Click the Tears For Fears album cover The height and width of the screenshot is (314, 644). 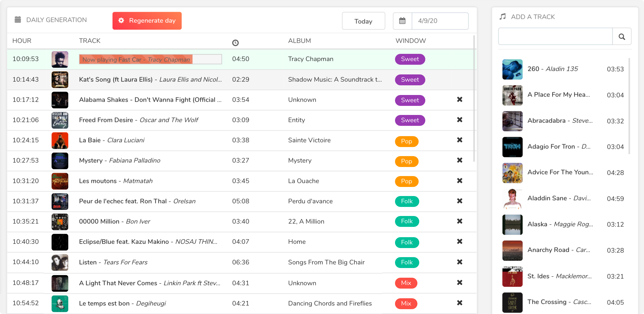(60, 262)
